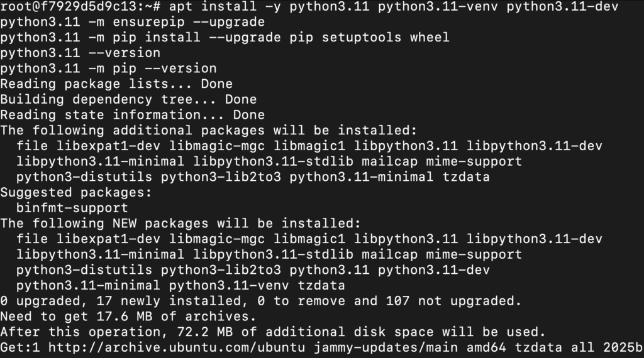Click the 'python3.11 --version' command line
The height and width of the screenshot is (358, 644).
80,53
